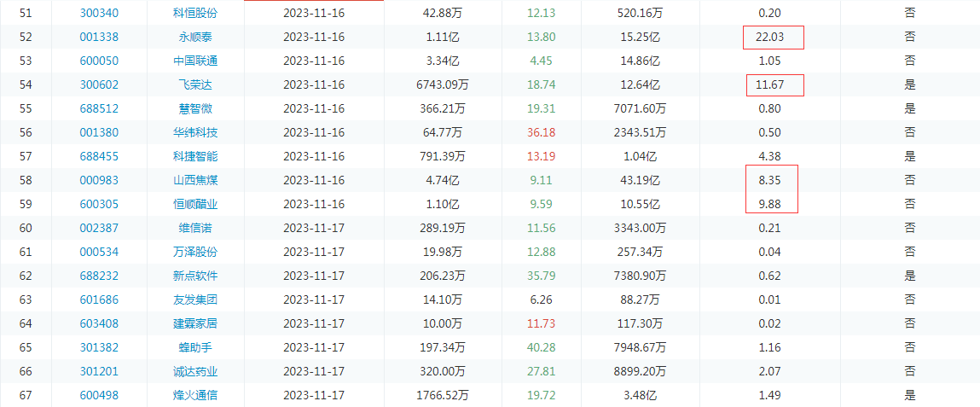
Task: Click stock name 科恒股份
Action: (195, 13)
